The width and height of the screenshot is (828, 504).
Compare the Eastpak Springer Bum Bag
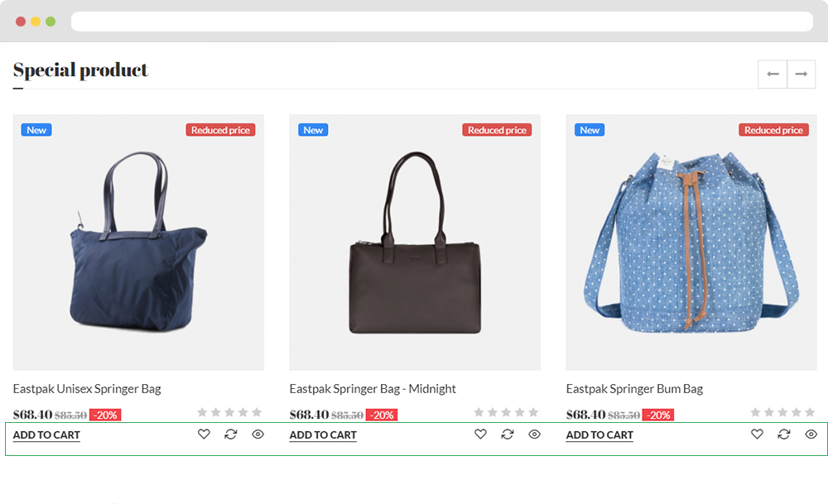point(784,434)
